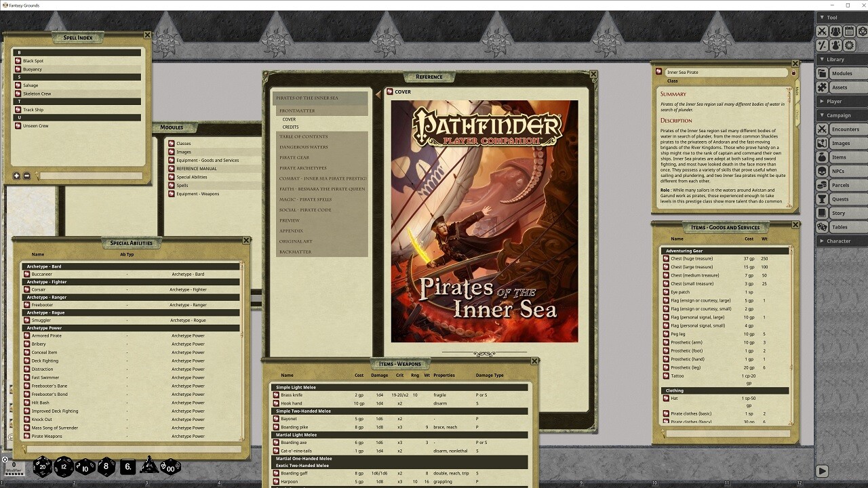Open the Modifiers plus-minus tool icon
Image resolution: width=868 pixels, height=488 pixels.
click(822, 44)
